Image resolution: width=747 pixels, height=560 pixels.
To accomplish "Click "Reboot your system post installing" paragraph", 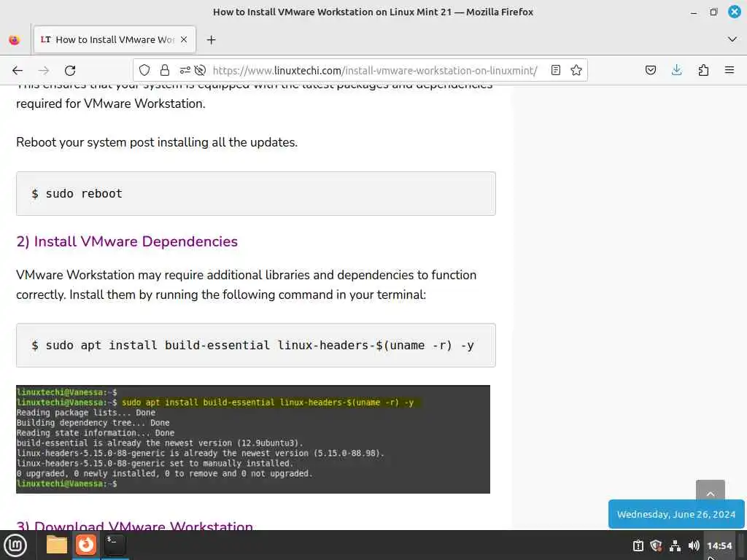I will 157,142.
